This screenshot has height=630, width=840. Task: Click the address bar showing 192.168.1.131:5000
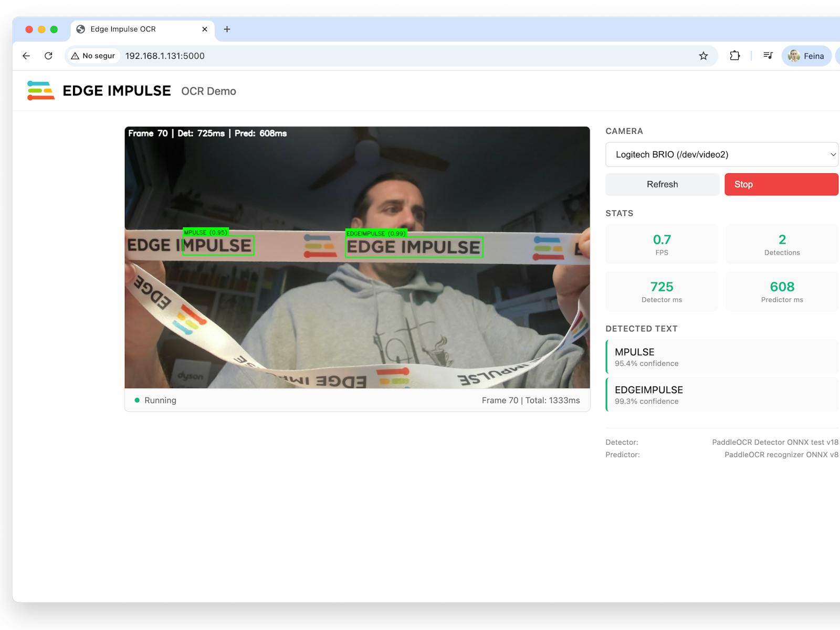(165, 56)
